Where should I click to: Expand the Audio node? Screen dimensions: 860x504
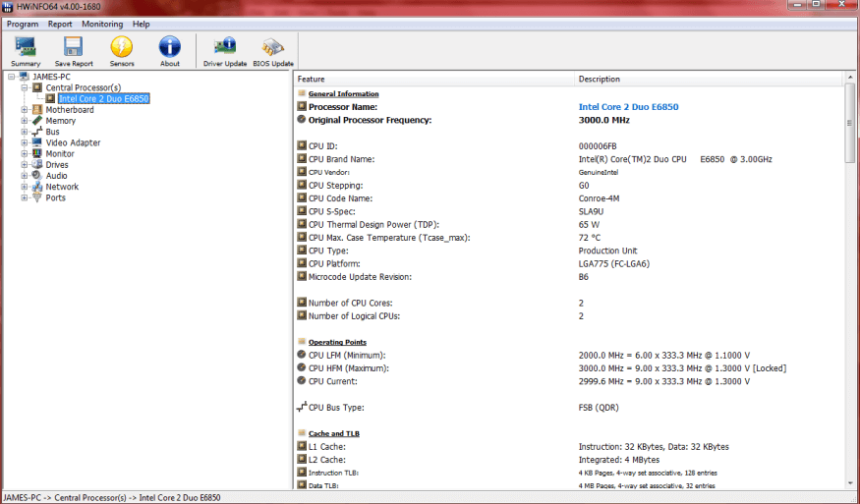[25, 175]
